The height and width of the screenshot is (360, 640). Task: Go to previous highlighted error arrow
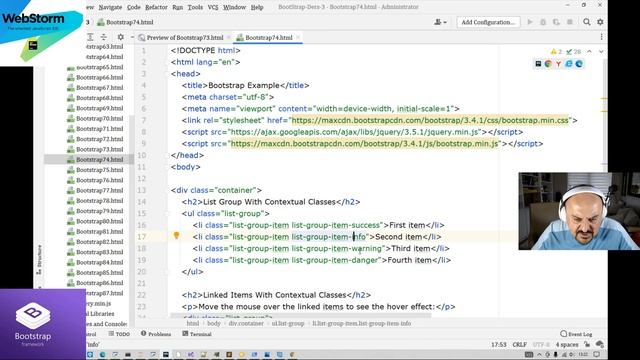(589, 52)
